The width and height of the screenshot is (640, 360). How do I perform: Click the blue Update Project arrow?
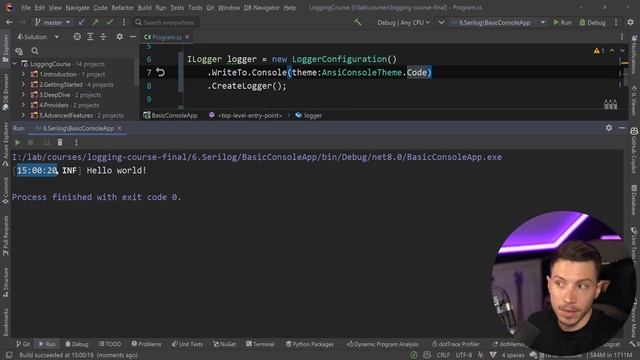point(82,22)
